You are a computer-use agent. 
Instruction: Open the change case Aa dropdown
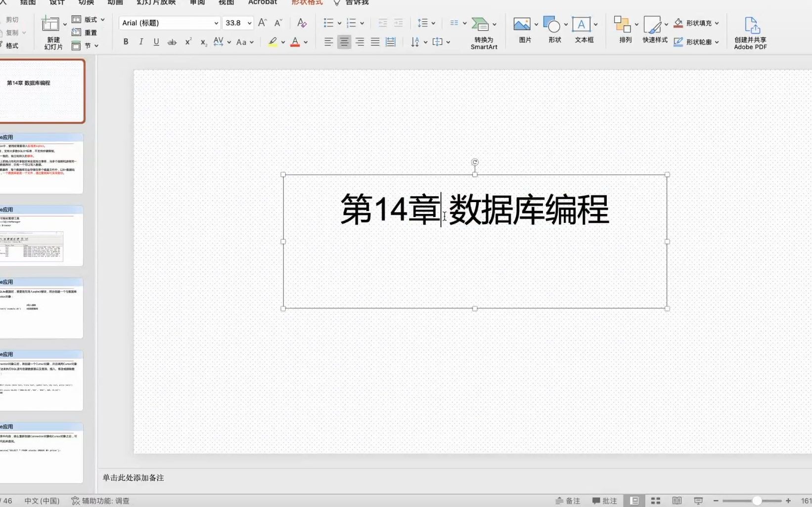pos(245,42)
